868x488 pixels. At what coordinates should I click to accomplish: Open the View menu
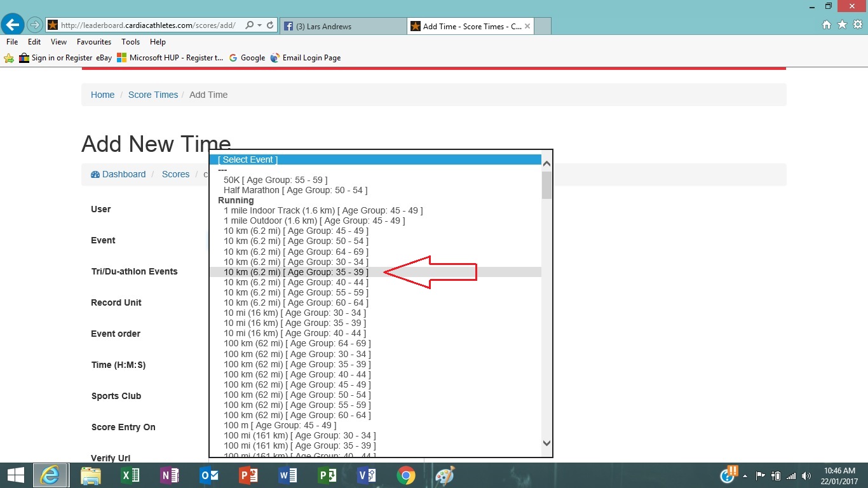tap(58, 42)
